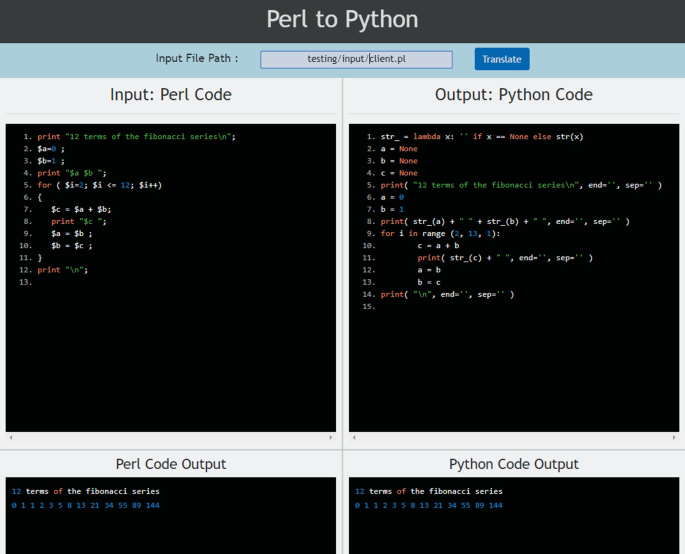The width and height of the screenshot is (685, 554).
Task: Click right scroll arrow under Python code panel
Action: pos(674,438)
